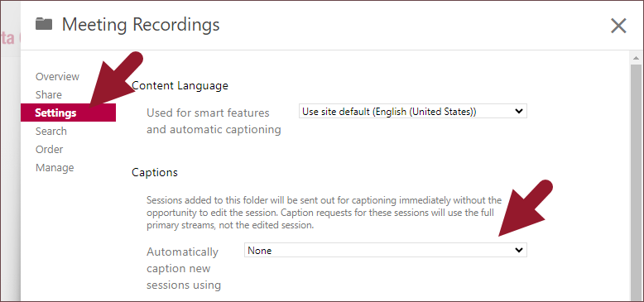Select the highlighted Settings tab
This screenshot has height=302, width=644.
click(68, 113)
